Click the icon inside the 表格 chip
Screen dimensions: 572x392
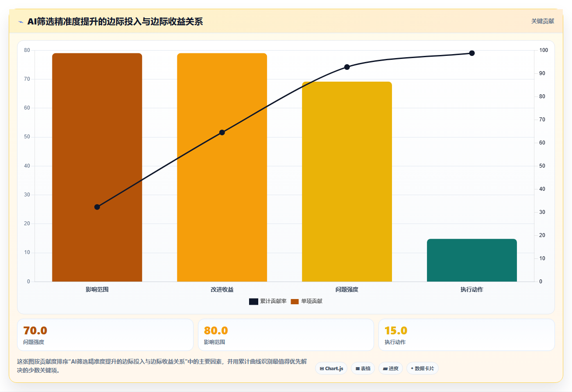pos(357,369)
